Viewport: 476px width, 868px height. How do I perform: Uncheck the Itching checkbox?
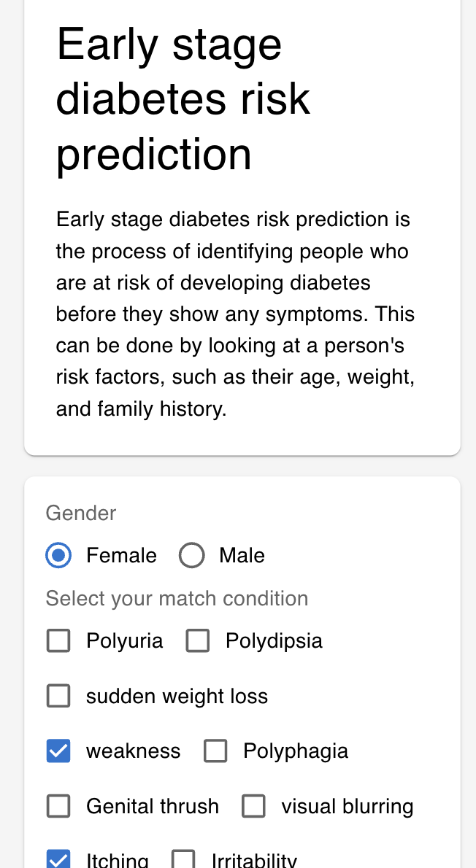(58, 859)
